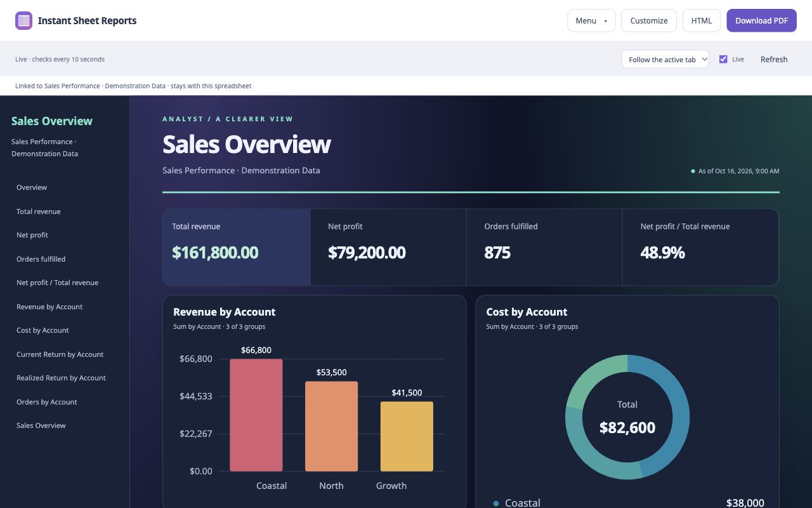Open Orders by Account sidebar link

pos(46,402)
